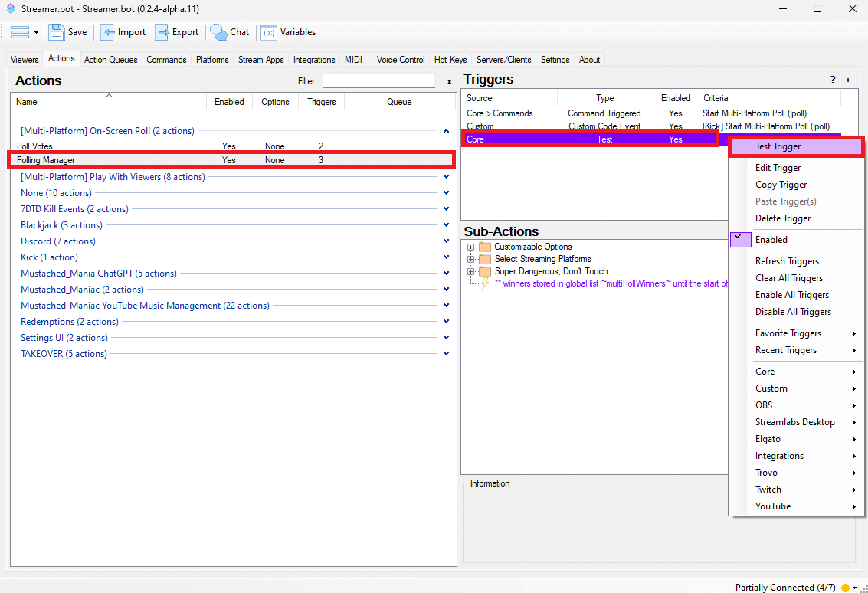Click the hamburger menu icon in toolbar
The image size is (868, 593).
pos(20,32)
